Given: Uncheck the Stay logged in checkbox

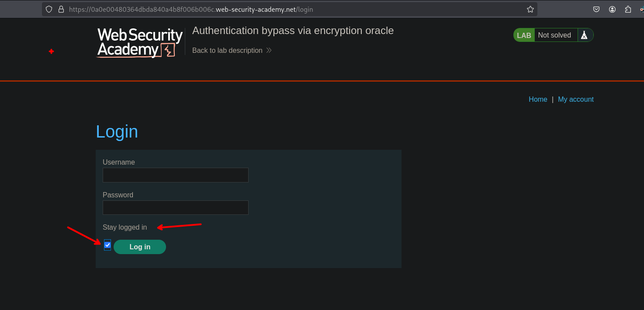Looking at the screenshot, I should (107, 245).
